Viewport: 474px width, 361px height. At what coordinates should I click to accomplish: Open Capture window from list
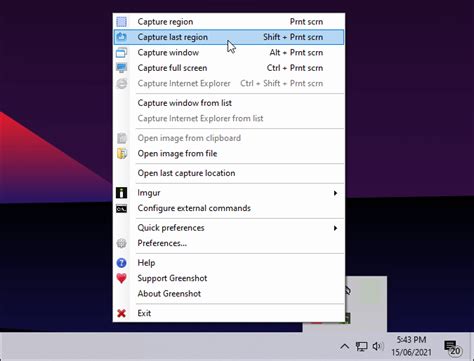(x=229, y=103)
